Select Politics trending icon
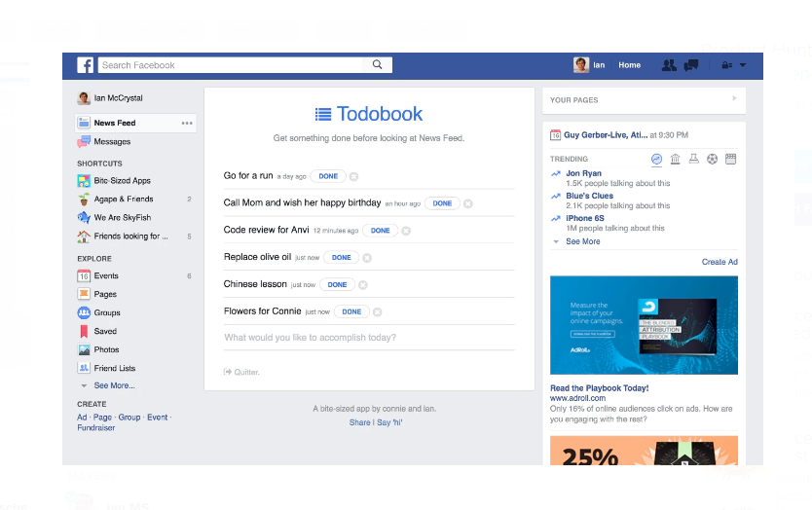 [676, 159]
